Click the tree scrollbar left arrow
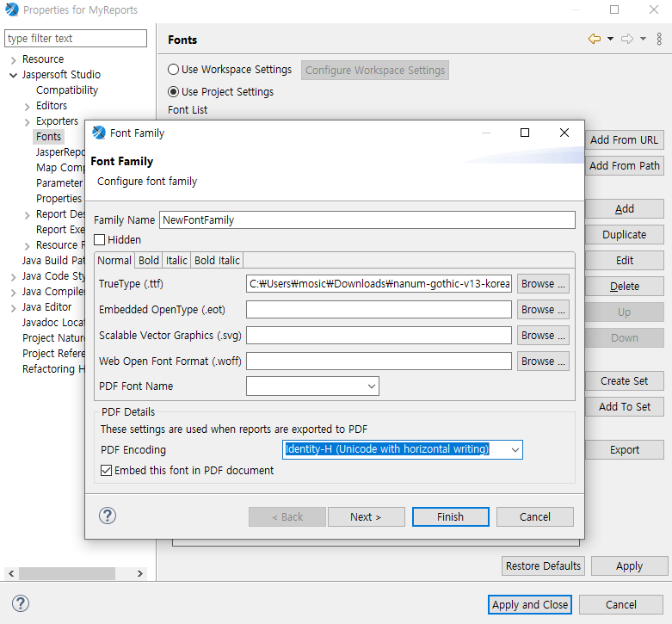672x624 pixels. click(11, 573)
